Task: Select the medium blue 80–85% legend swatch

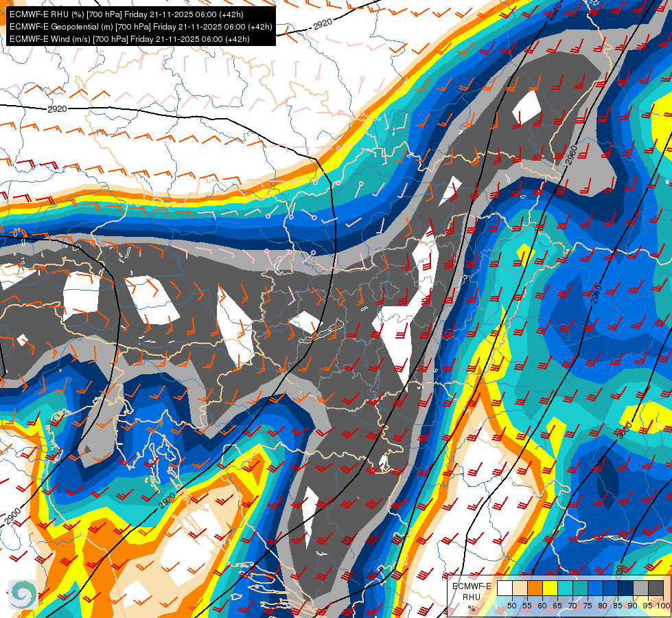Action: tap(610, 588)
